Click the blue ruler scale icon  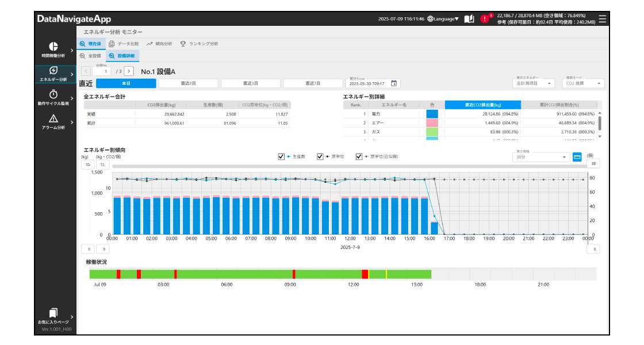(577, 157)
